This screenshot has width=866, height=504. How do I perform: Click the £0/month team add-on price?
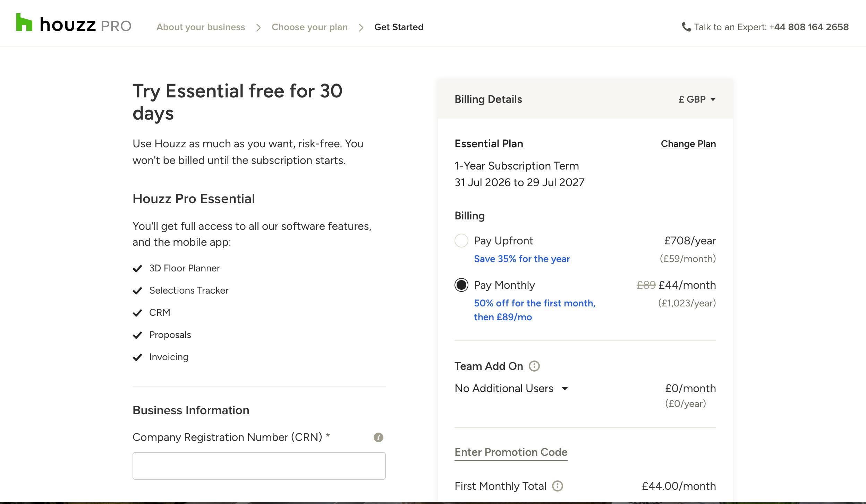tap(690, 388)
